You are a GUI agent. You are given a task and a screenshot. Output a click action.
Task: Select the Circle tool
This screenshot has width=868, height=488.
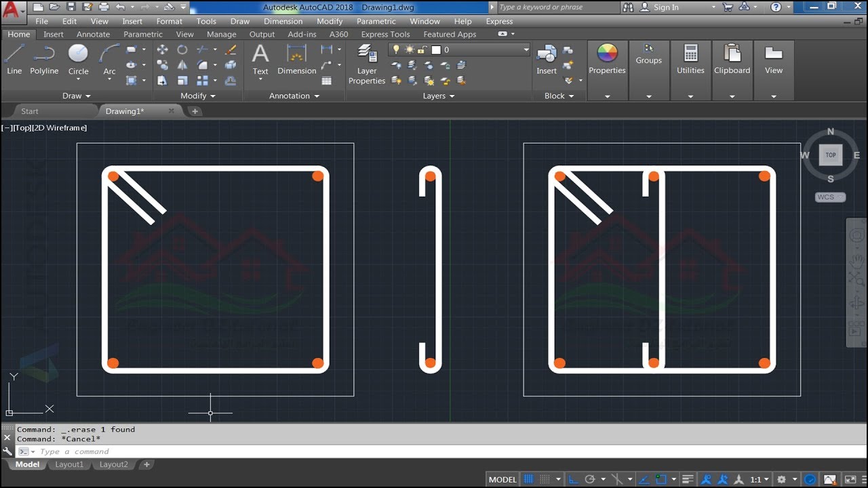(x=78, y=59)
